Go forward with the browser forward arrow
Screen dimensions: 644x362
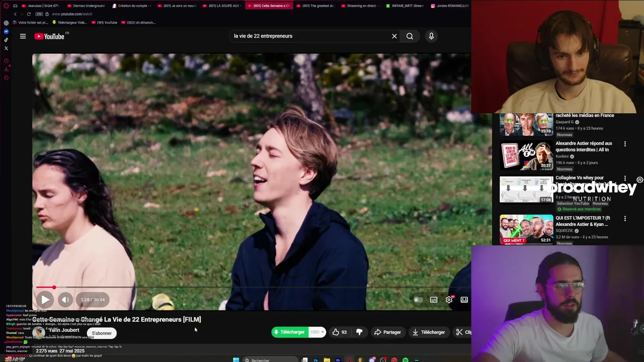22,14
